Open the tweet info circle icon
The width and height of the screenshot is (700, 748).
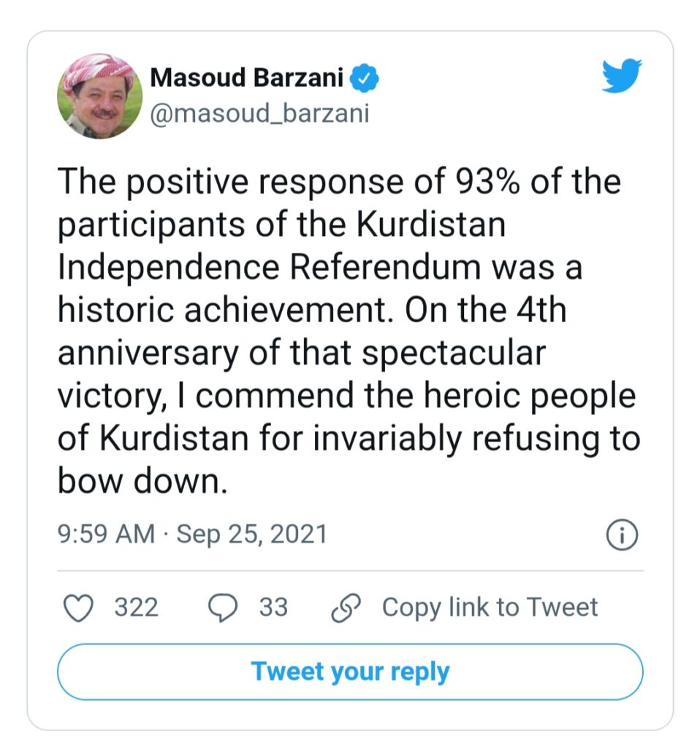pos(623,535)
